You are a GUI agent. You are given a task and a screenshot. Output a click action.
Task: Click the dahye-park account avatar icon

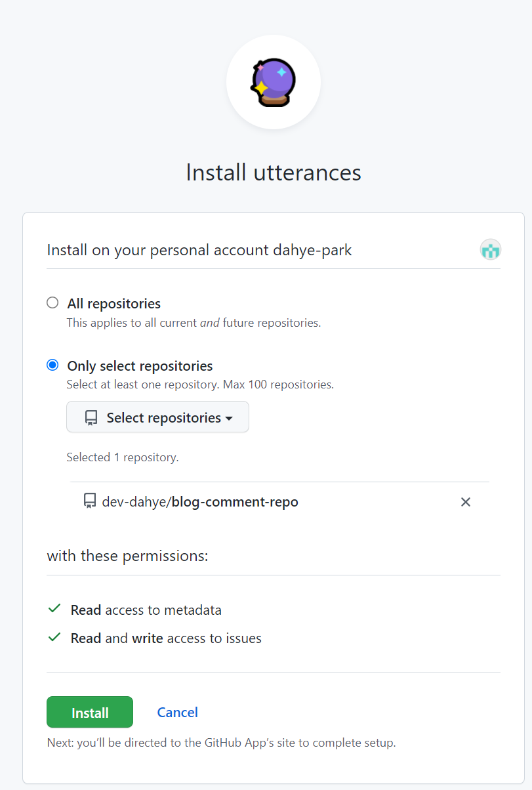pos(490,249)
